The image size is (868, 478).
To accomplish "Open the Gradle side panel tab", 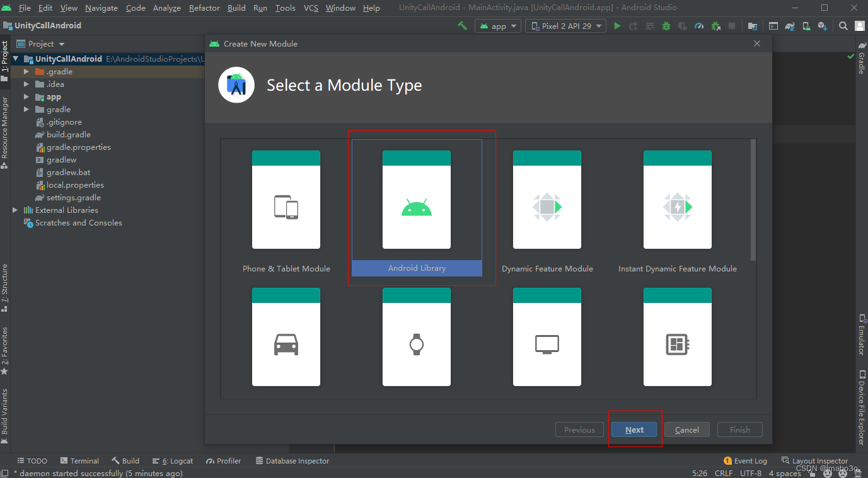I will (x=861, y=58).
